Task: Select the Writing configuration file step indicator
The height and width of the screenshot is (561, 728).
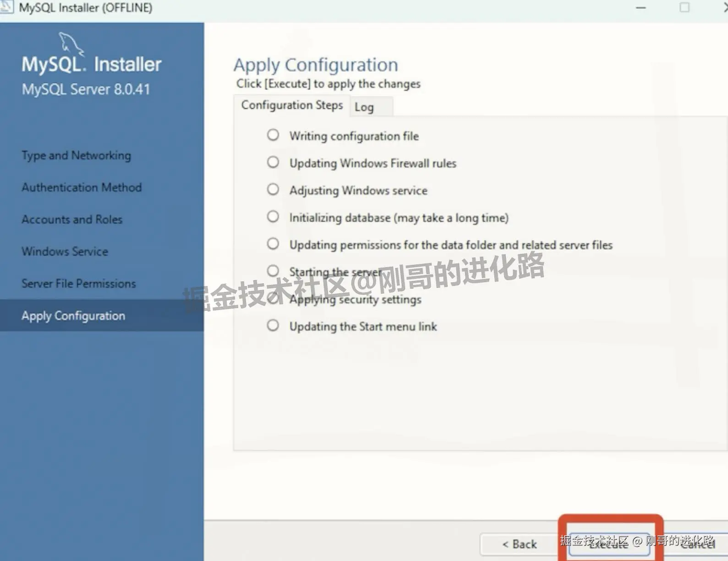Action: [273, 135]
